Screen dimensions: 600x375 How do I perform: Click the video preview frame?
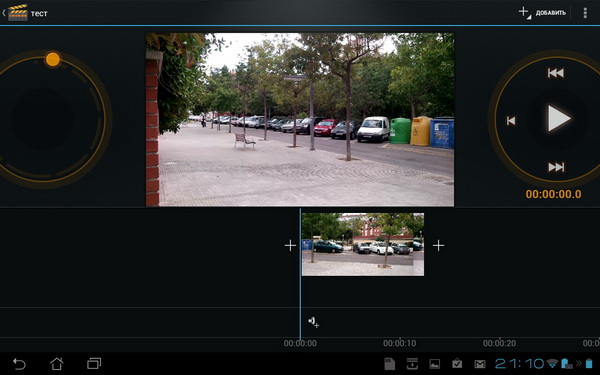[300, 119]
